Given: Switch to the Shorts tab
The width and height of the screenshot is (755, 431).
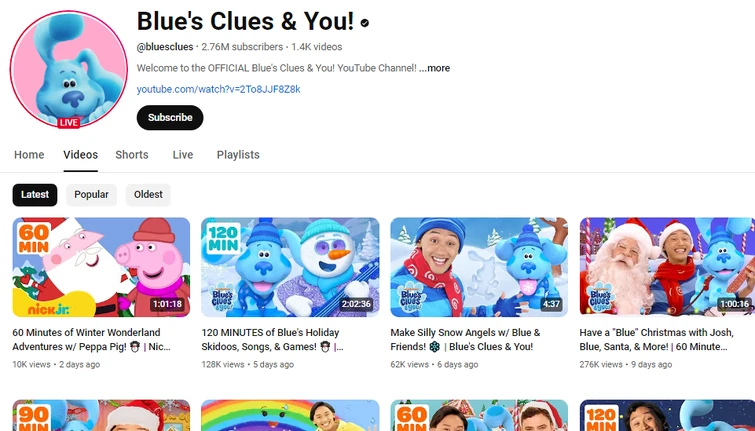Looking at the screenshot, I should click(131, 155).
